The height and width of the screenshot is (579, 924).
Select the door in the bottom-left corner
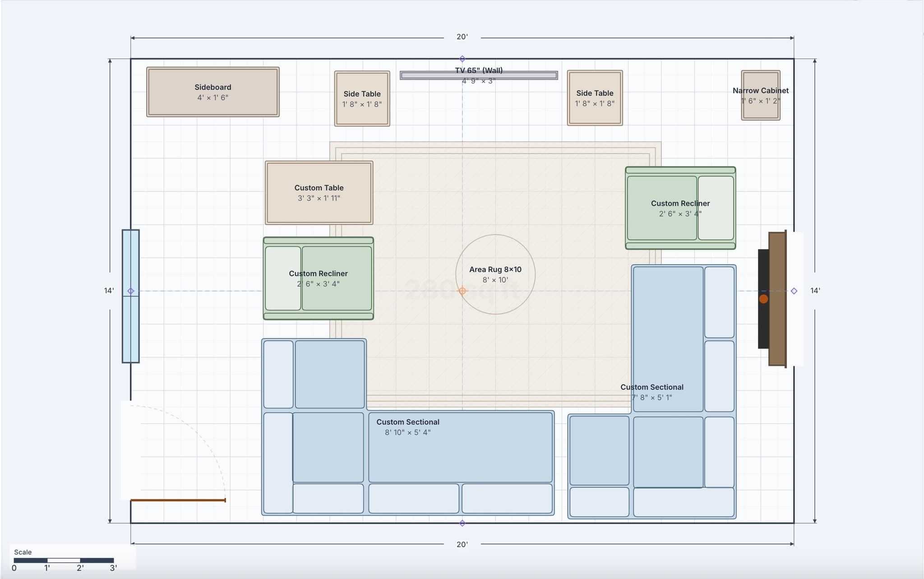tap(178, 500)
